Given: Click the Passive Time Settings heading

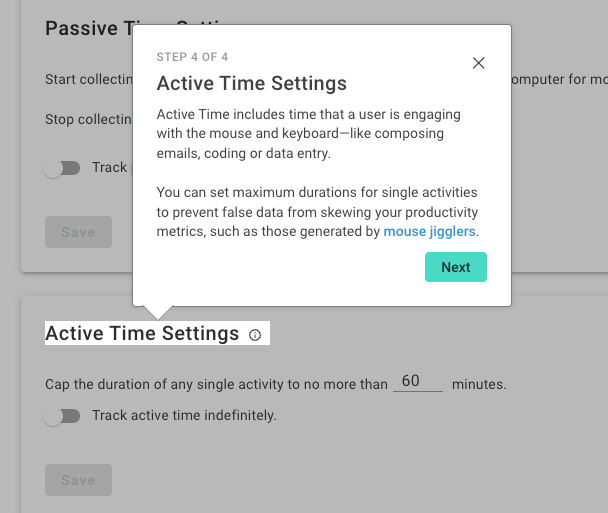Looking at the screenshot, I should tap(89, 28).
